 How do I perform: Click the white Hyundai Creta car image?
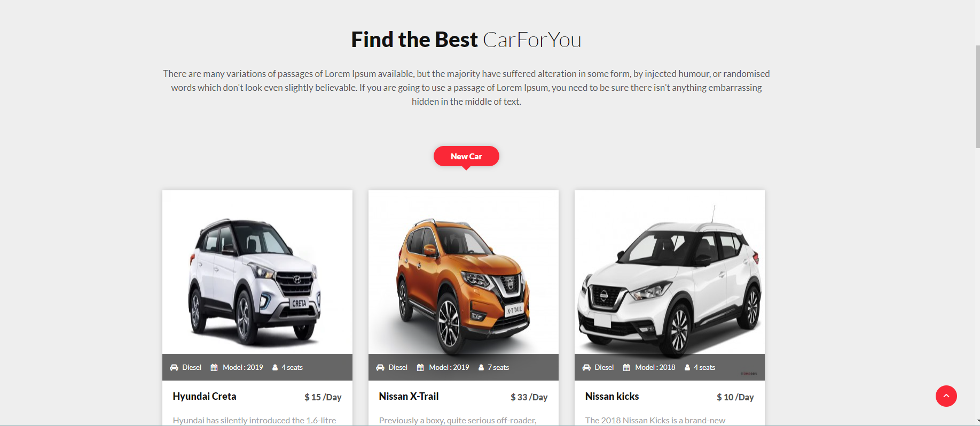click(257, 272)
